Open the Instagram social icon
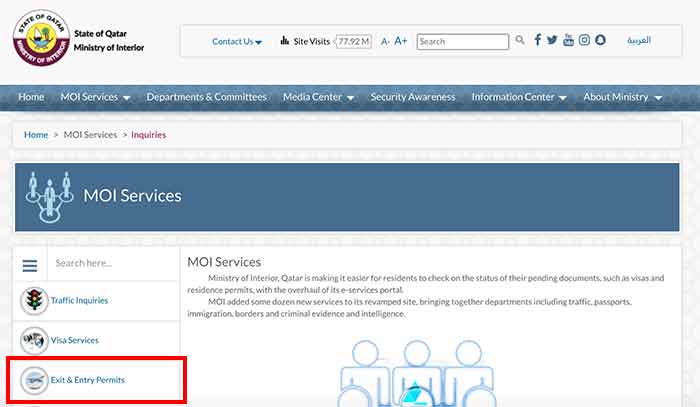 click(584, 40)
